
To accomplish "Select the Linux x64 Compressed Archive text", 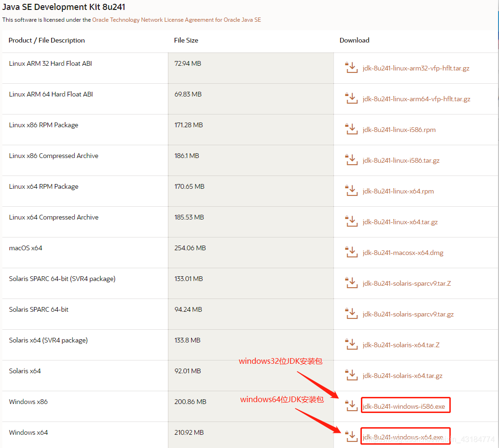I will 54,217.
